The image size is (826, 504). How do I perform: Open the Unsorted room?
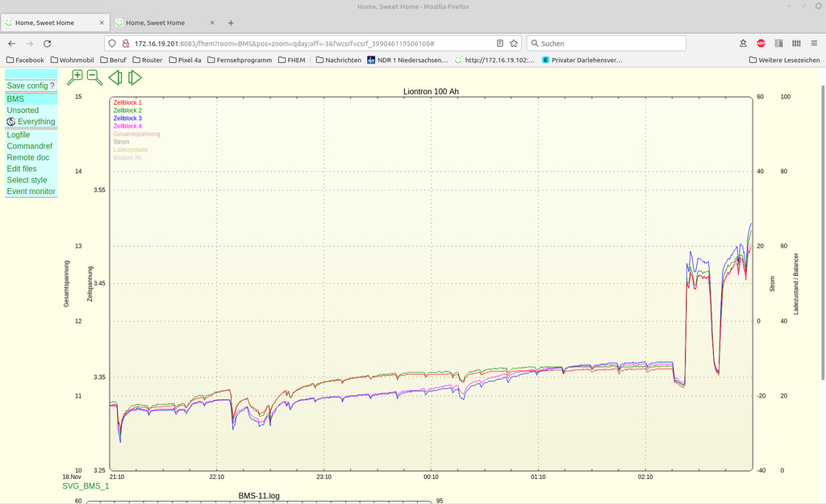(x=23, y=110)
